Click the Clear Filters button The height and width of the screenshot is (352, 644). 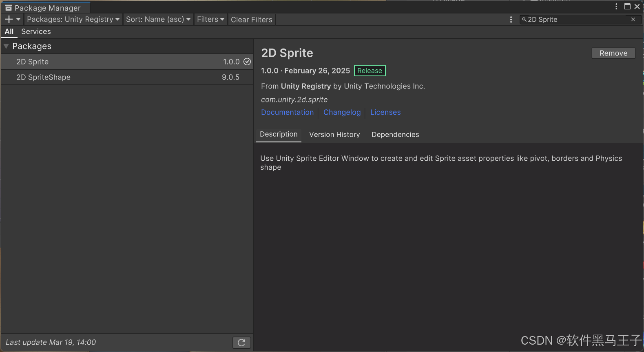tap(252, 20)
